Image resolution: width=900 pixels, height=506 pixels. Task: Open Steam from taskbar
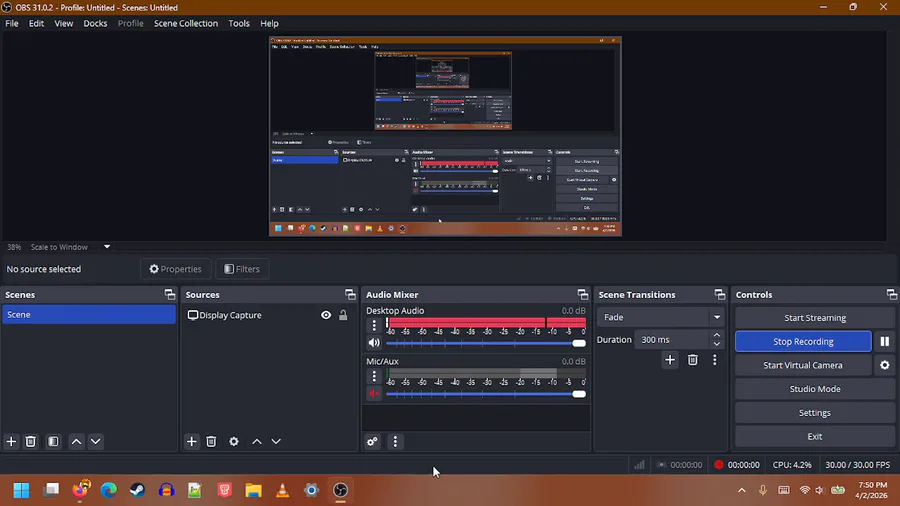click(138, 490)
